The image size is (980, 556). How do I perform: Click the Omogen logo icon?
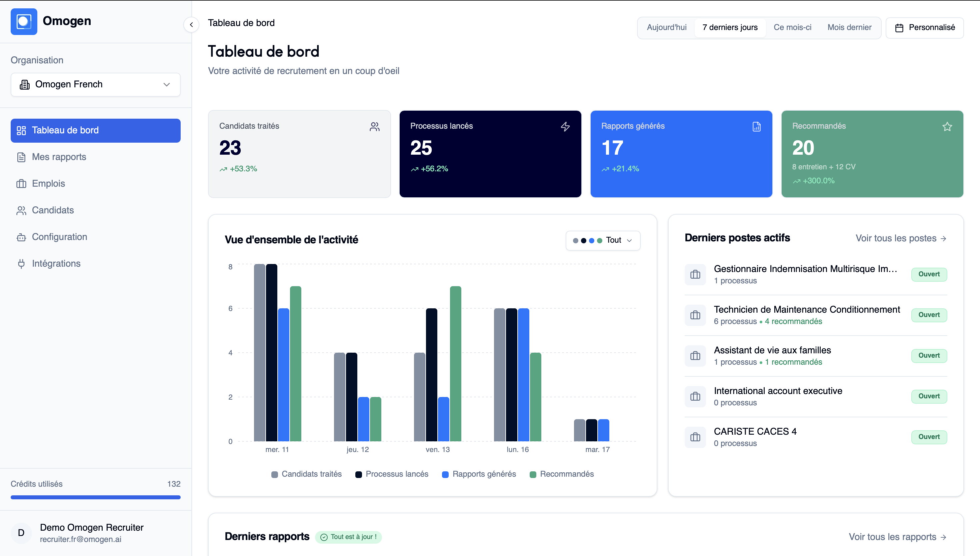point(24,22)
